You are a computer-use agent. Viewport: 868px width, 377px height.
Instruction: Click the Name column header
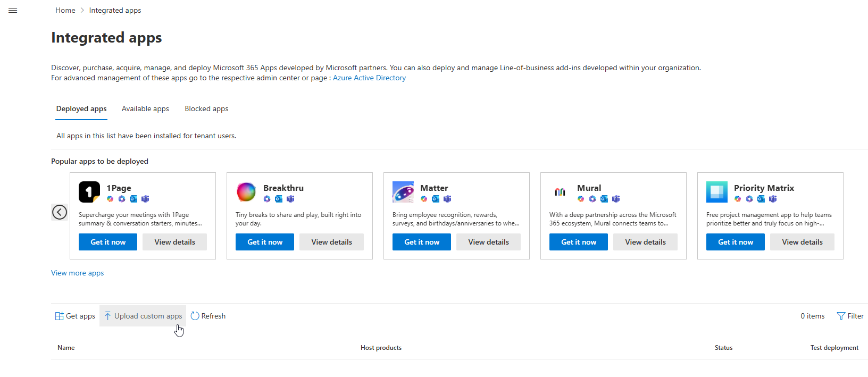(x=66, y=348)
